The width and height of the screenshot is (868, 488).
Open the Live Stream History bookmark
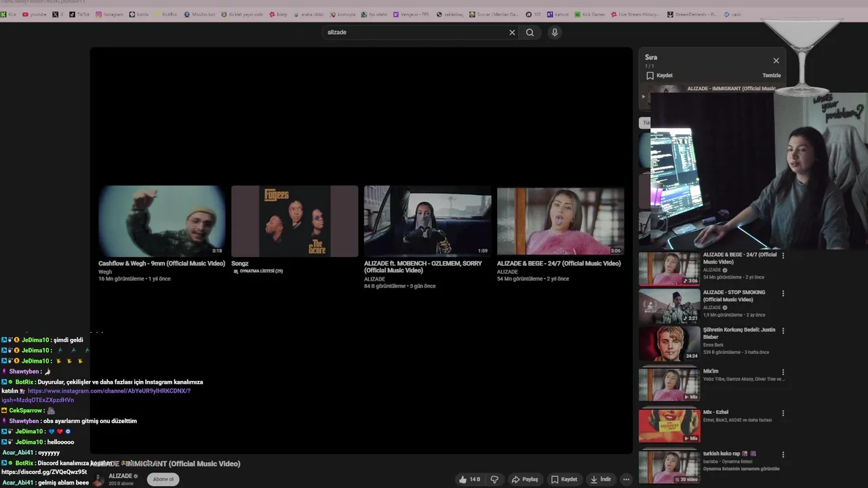pyautogui.click(x=635, y=14)
